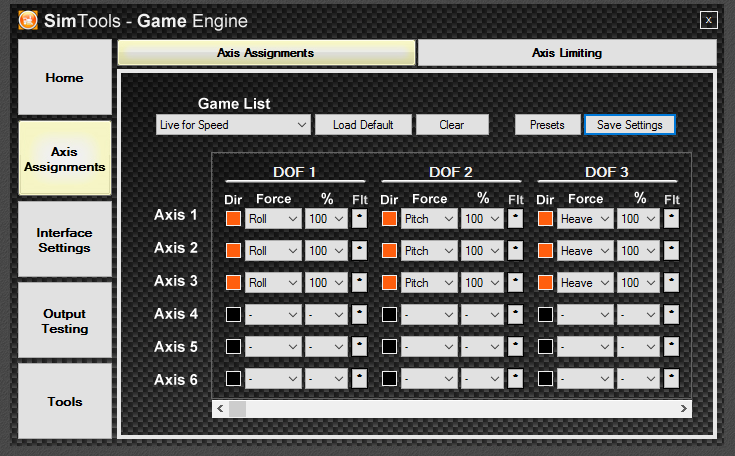Image resolution: width=735 pixels, height=456 pixels.
Task: Toggle Axis 3 DOF 2 Dir box
Action: tap(390, 283)
